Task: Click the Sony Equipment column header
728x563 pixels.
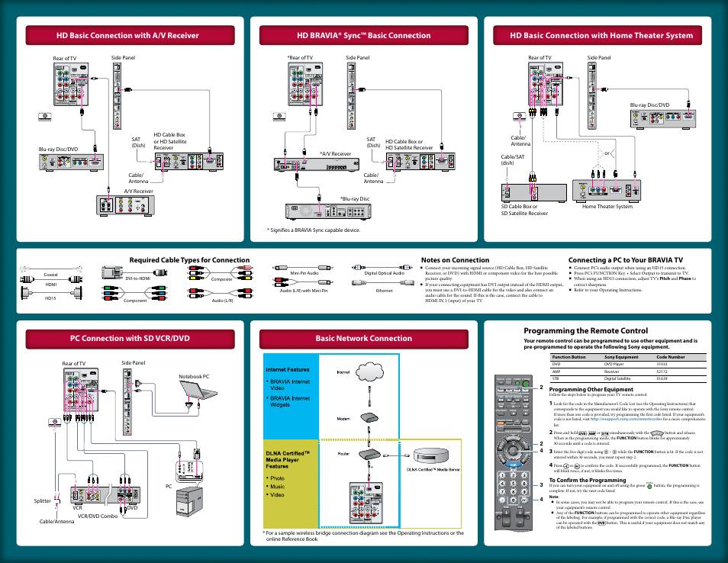Action: point(621,357)
